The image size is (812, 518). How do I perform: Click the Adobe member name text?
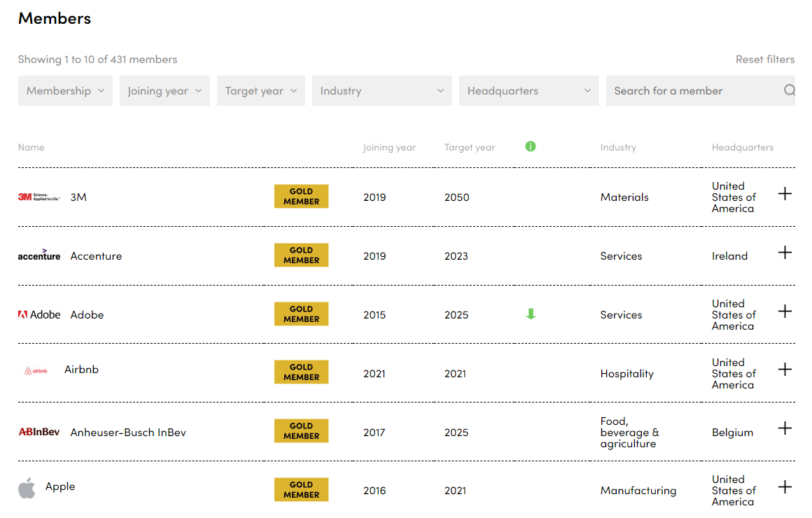click(x=87, y=314)
